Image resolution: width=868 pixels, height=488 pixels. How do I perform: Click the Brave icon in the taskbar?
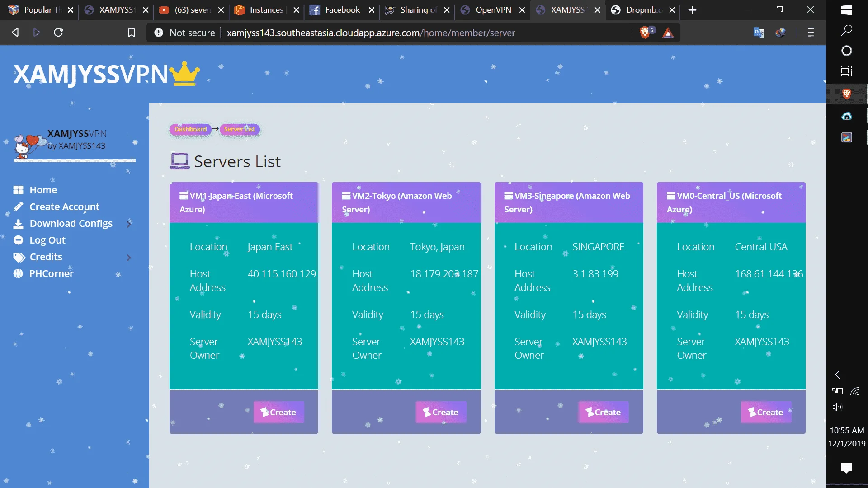click(x=847, y=94)
